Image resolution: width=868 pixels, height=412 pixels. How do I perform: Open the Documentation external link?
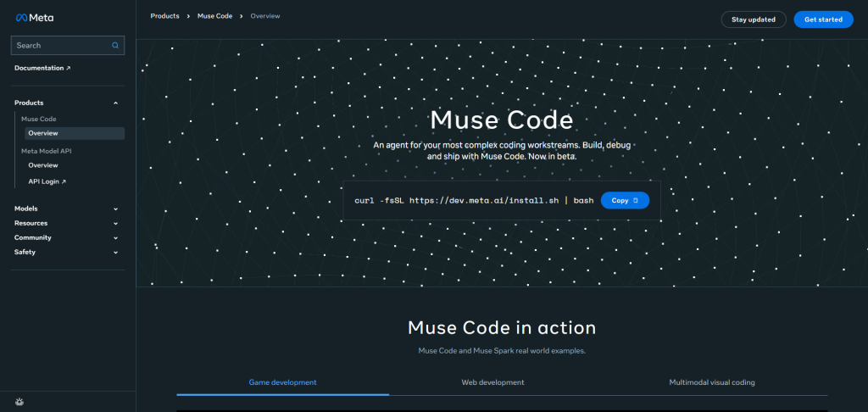42,68
